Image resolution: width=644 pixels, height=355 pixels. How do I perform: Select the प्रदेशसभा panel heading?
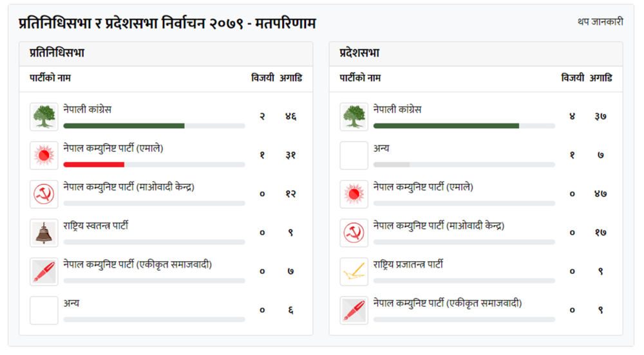tap(359, 53)
